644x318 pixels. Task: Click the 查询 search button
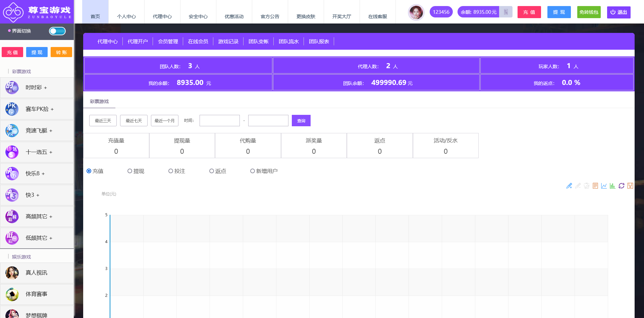click(301, 121)
